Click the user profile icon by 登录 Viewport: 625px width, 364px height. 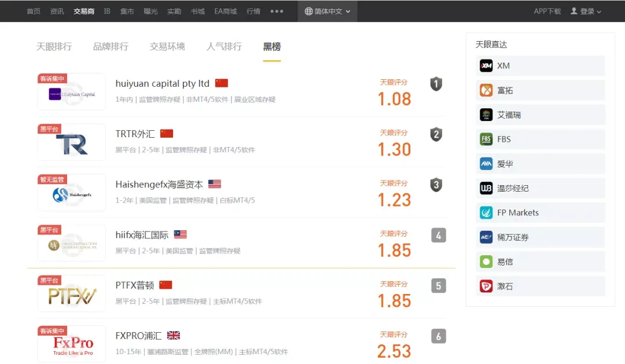[x=574, y=11]
